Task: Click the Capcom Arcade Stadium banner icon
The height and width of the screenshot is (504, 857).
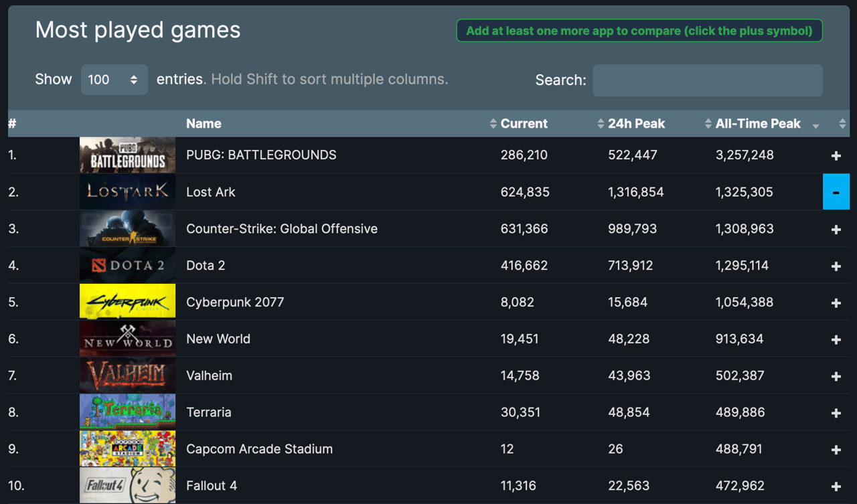Action: pyautogui.click(x=127, y=448)
